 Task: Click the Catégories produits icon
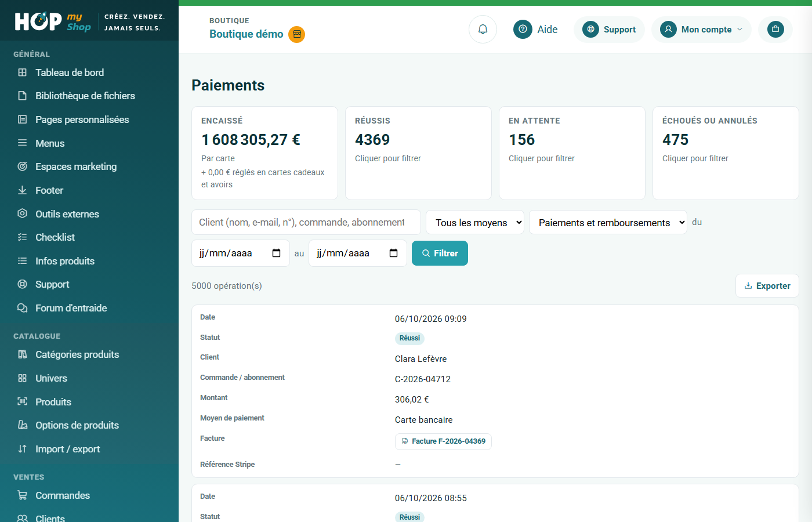tap(23, 354)
